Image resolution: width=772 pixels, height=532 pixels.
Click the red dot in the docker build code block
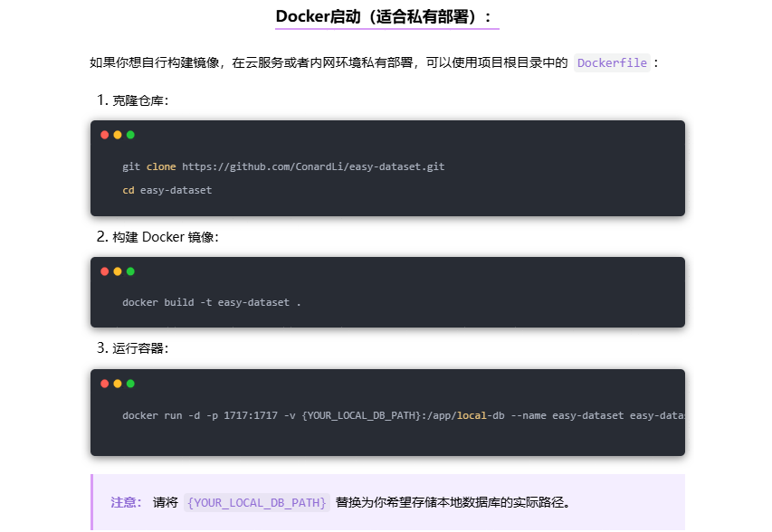pos(104,271)
